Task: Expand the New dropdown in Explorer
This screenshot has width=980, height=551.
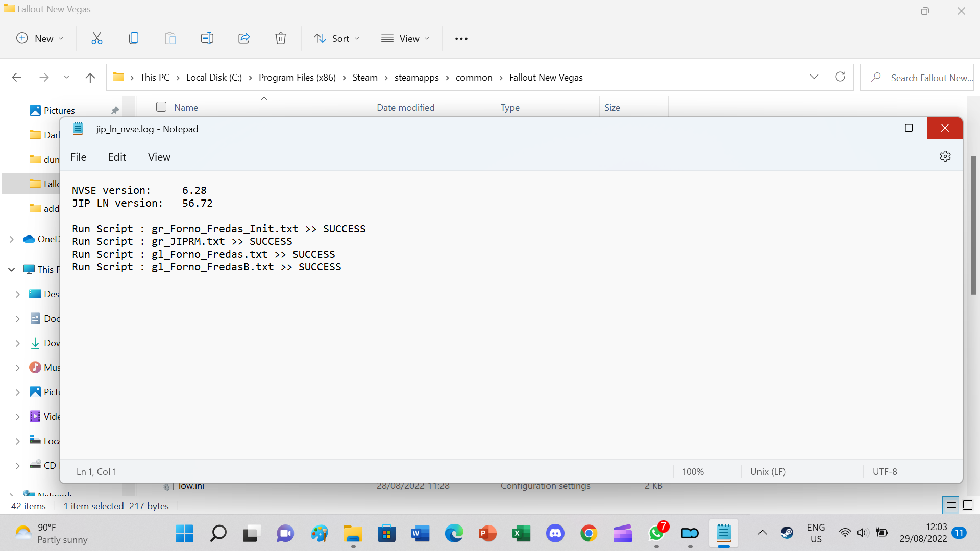Action: coord(40,38)
